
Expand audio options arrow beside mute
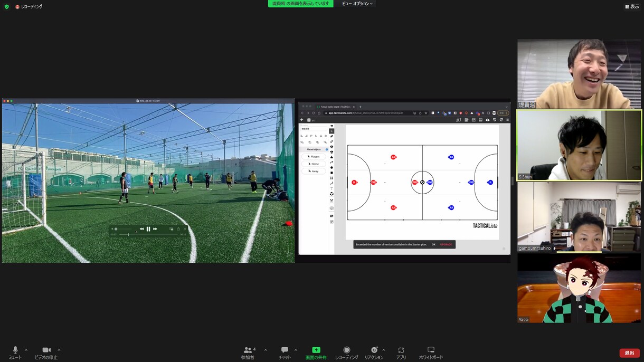coord(26,350)
